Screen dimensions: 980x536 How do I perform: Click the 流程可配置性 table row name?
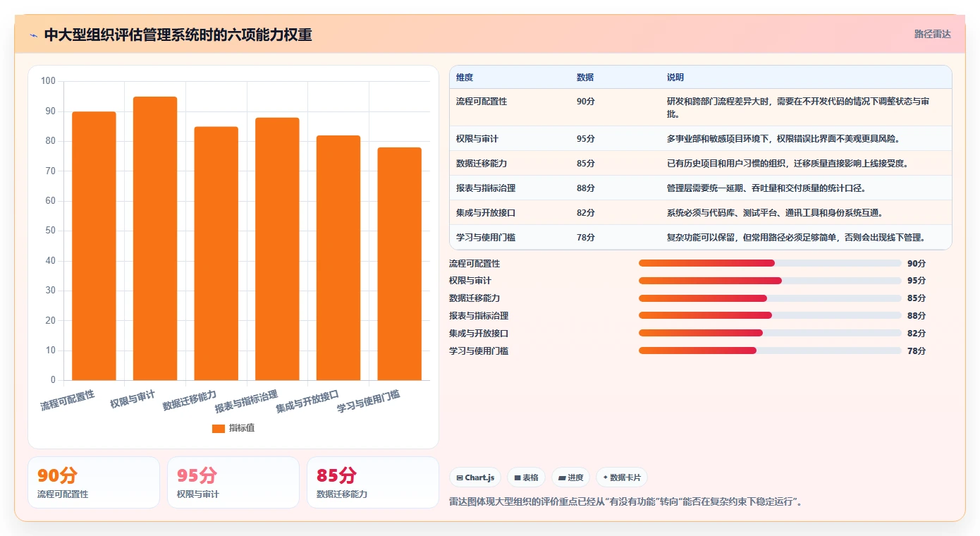(x=482, y=102)
